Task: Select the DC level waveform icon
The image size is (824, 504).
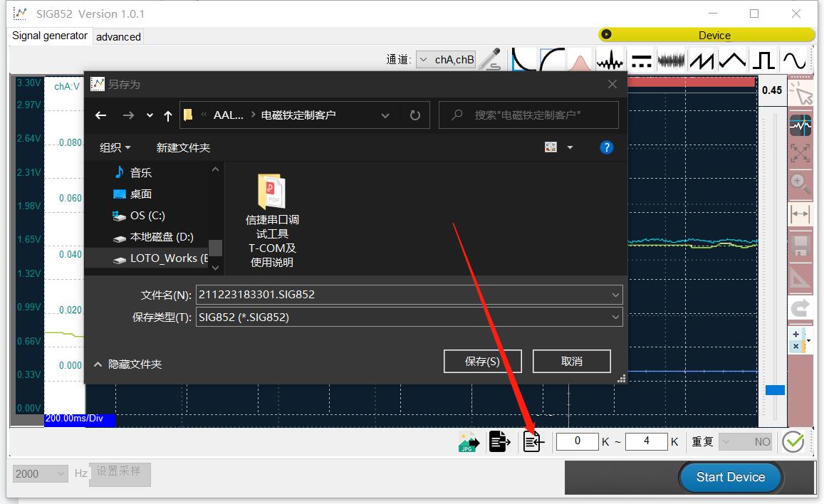Action: 641,61
